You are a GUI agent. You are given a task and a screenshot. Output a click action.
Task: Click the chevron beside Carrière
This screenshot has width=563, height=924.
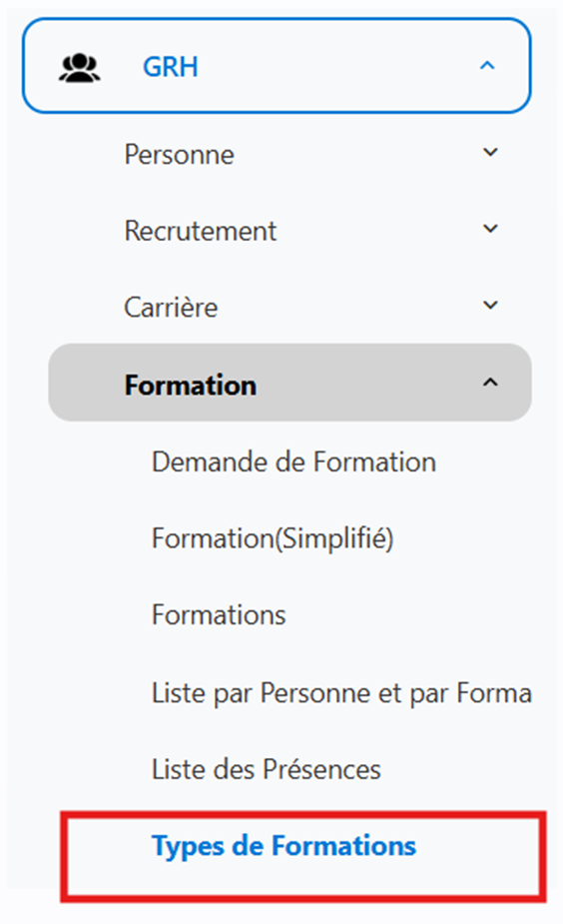490,306
